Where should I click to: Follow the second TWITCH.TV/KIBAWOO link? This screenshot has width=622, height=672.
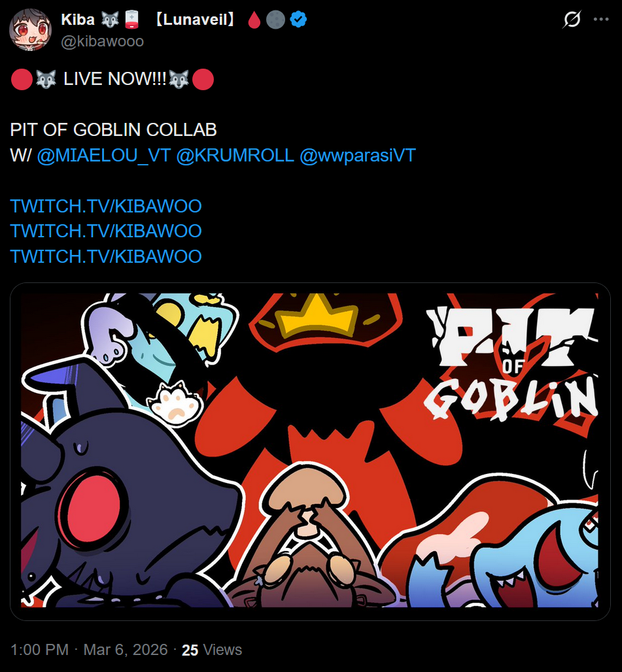[106, 231]
